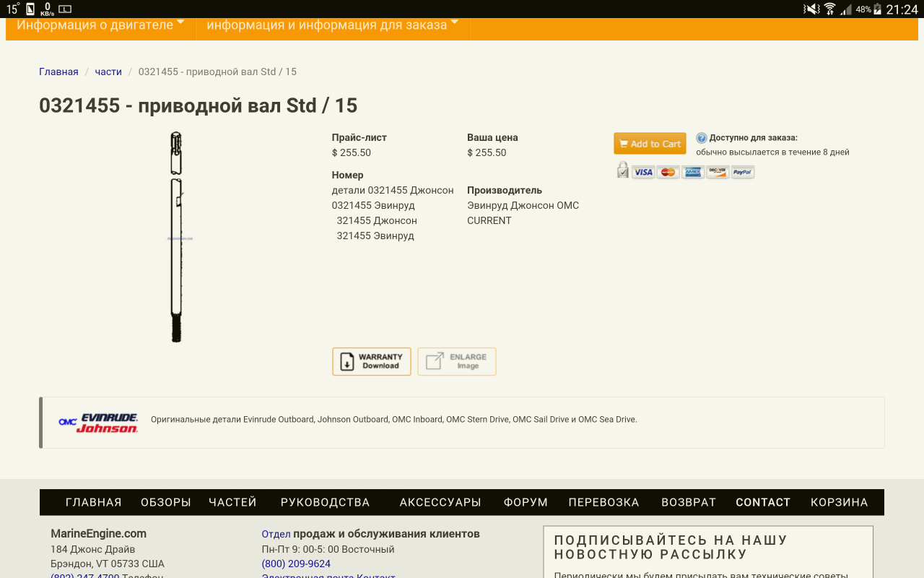Image resolution: width=924 pixels, height=578 pixels.
Task: Expand the order information dropdown menu
Action: click(332, 25)
